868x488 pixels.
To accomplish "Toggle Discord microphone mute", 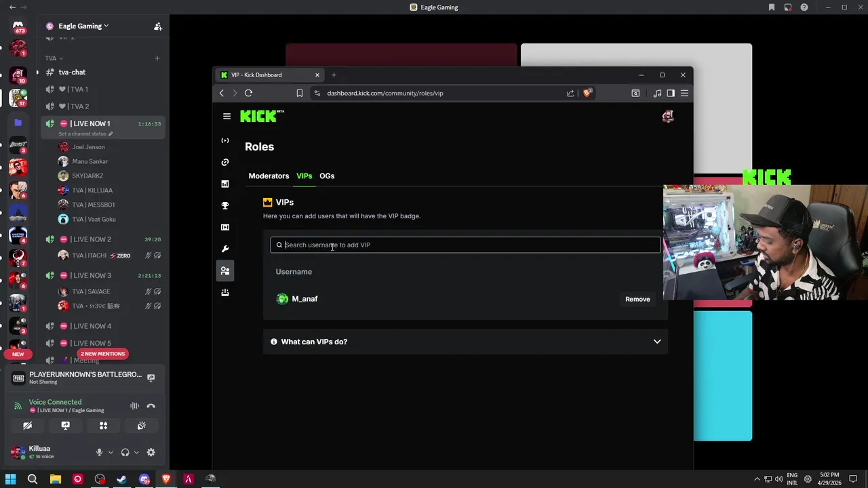I will click(99, 452).
